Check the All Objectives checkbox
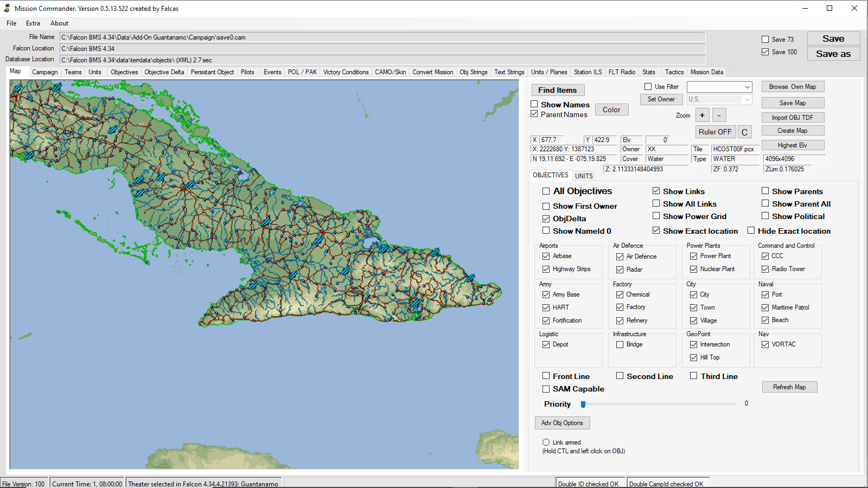The image size is (868, 488). [x=546, y=191]
